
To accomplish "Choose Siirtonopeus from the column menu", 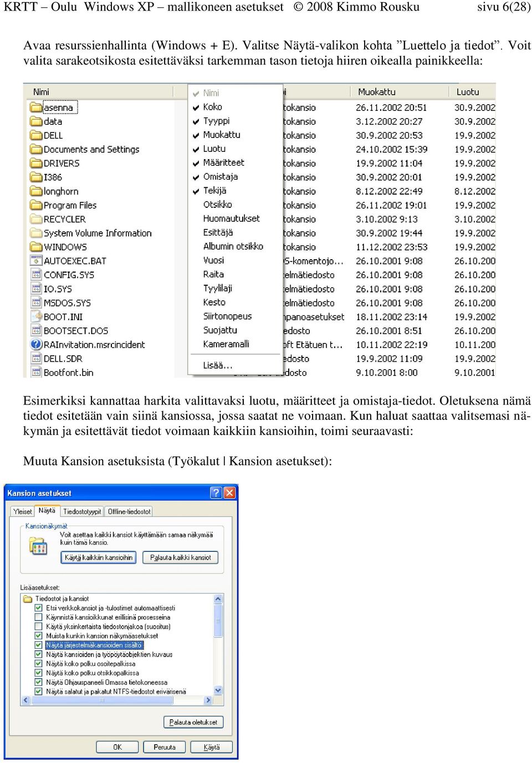I will (x=236, y=316).
